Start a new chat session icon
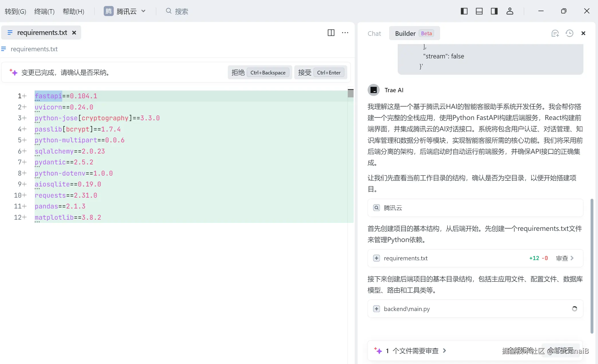The image size is (598, 364). [x=555, y=34]
